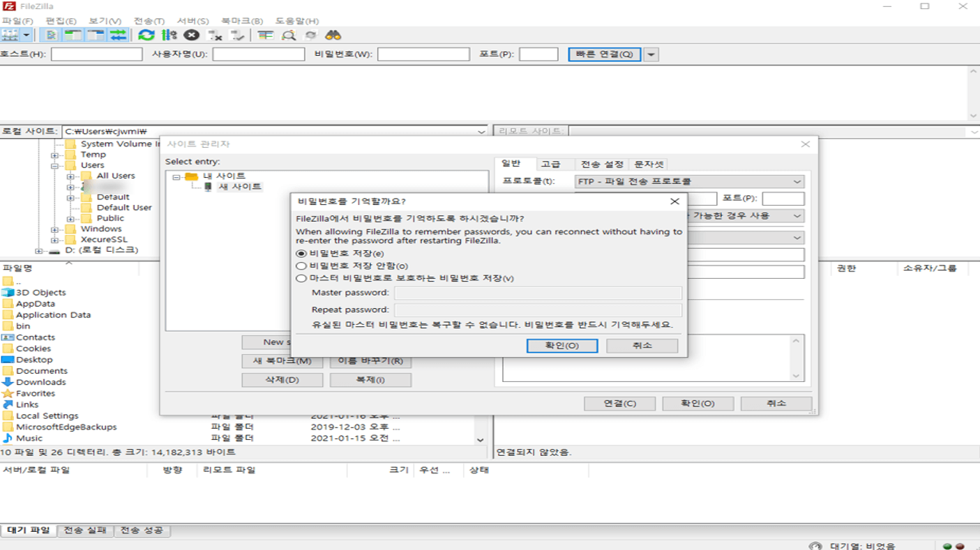Click the Desktop icon in file list

[8, 360]
